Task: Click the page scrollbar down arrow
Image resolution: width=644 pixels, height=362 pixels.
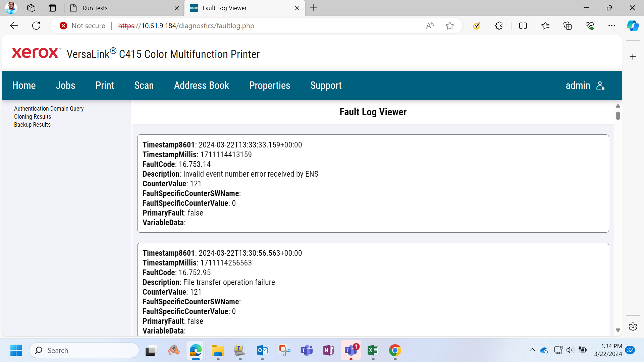Action: coord(618,330)
